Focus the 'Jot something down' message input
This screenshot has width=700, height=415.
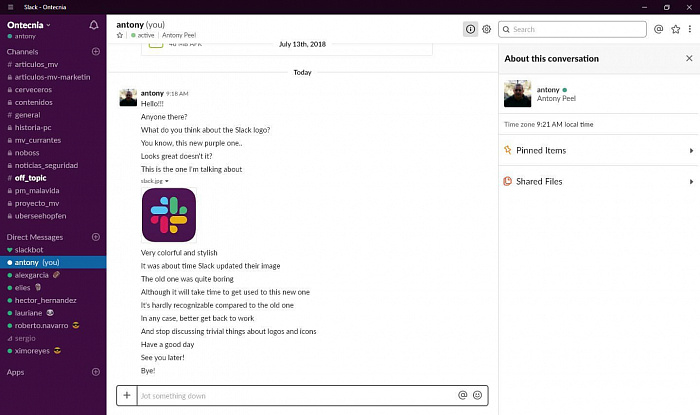295,396
